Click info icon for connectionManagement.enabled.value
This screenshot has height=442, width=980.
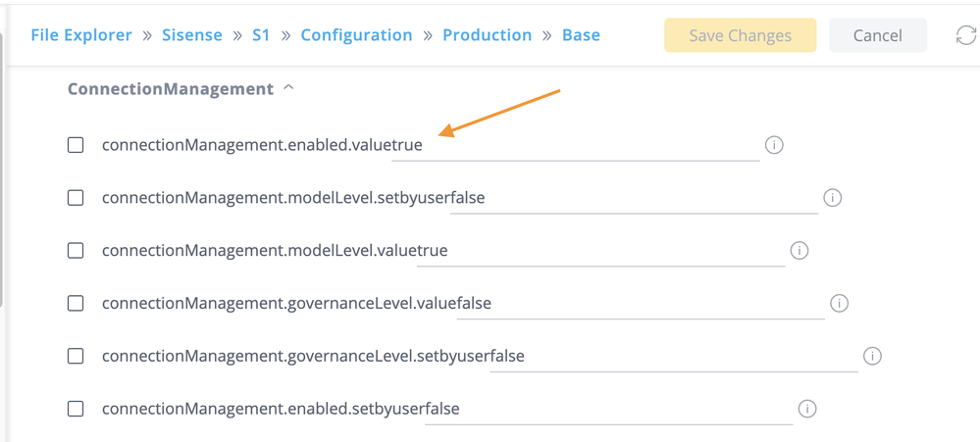774,145
